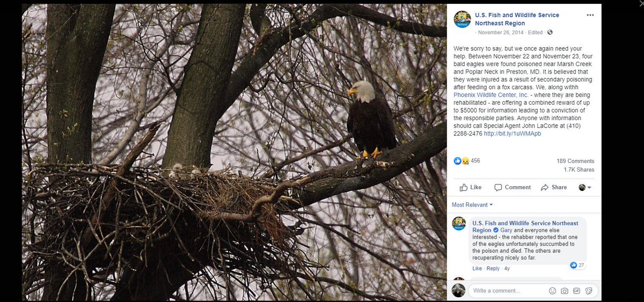Open the comment-as profile selector dropdown
The width and height of the screenshot is (644, 302).
point(585,187)
